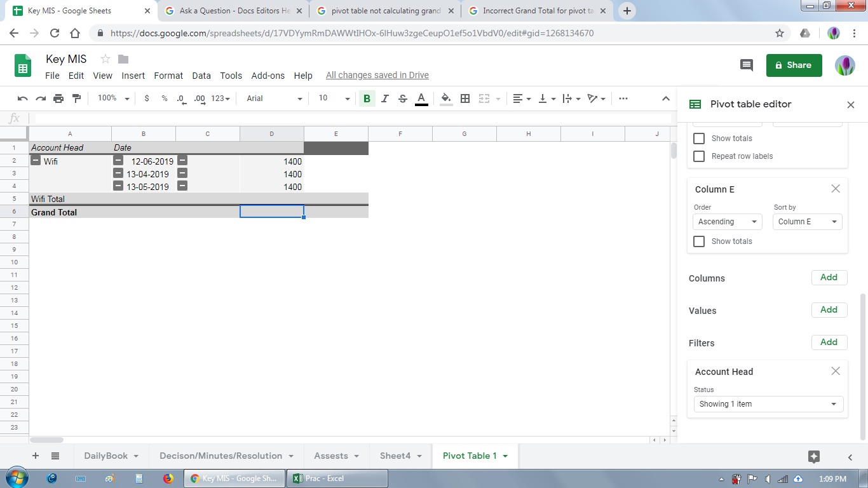Open the Prac Excel window from taskbar

tap(337, 478)
